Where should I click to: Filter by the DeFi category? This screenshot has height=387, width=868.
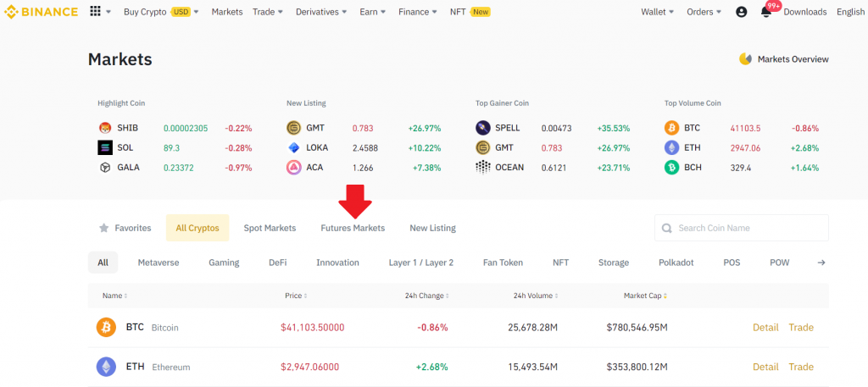tap(277, 263)
